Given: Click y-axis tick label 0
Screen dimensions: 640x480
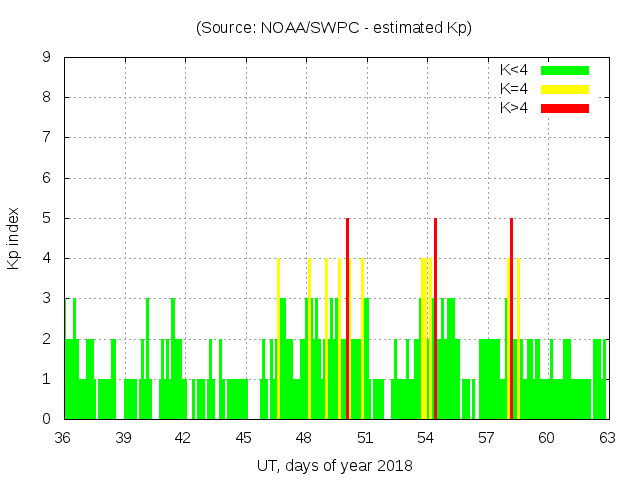Looking at the screenshot, I should [x=47, y=419].
